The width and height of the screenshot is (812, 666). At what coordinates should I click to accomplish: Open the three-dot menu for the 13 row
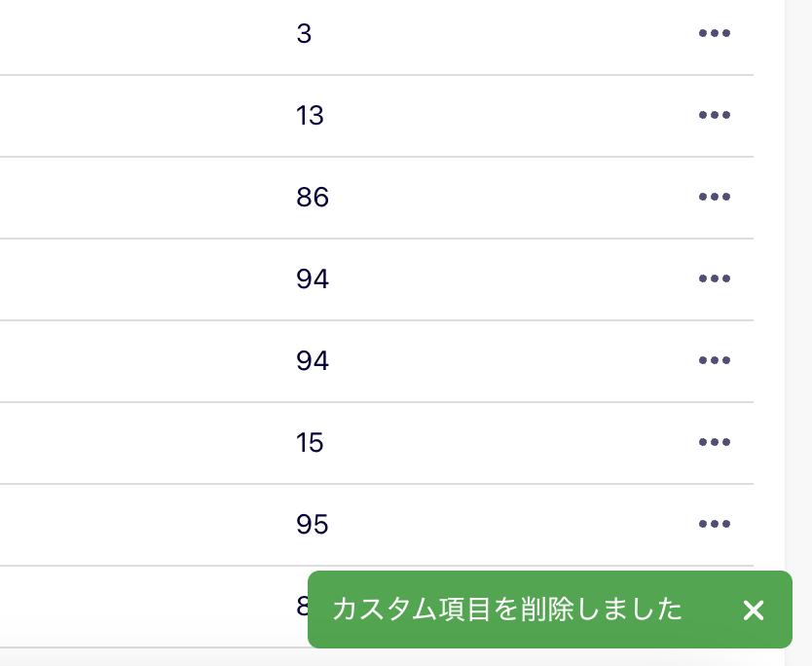tap(714, 115)
